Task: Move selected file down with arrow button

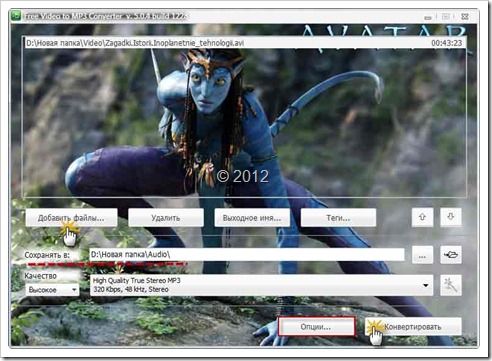Action: click(x=451, y=217)
